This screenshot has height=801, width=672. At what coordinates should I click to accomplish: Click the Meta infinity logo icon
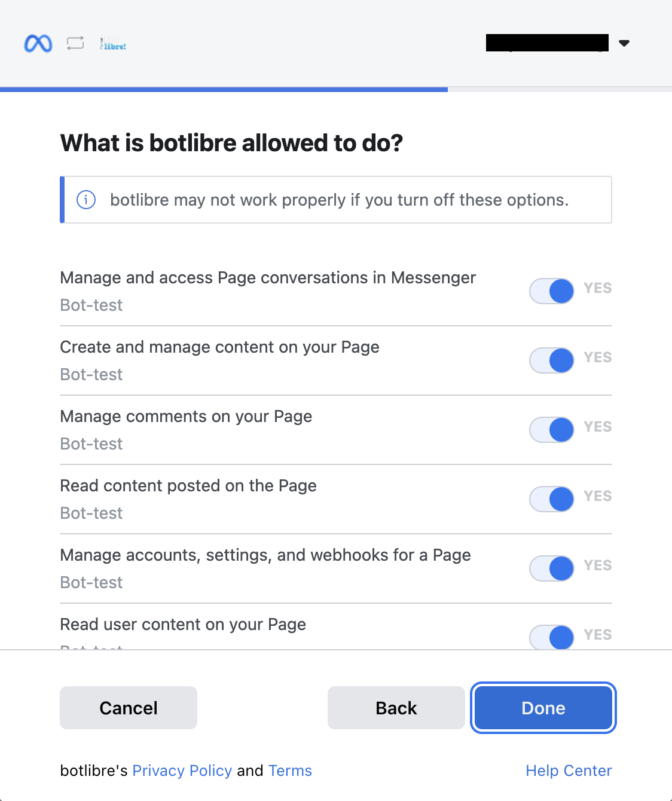[38, 44]
